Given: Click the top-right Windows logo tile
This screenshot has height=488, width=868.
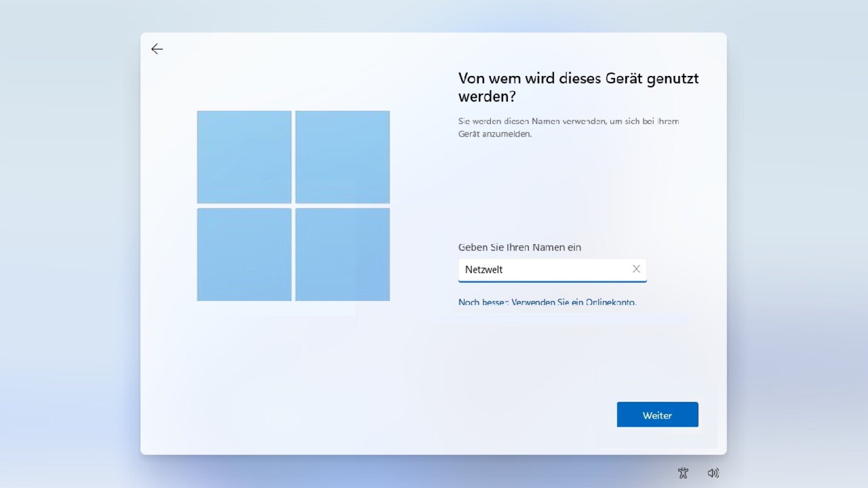Looking at the screenshot, I should click(342, 157).
